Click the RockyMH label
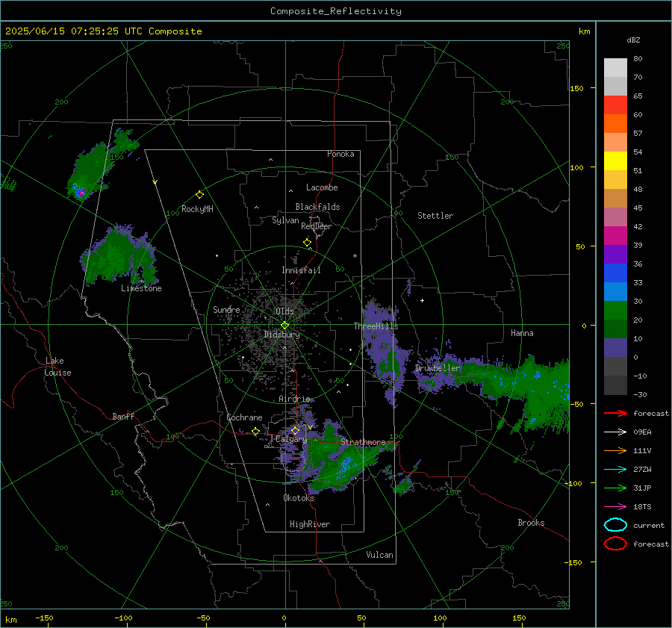The height and width of the screenshot is (628, 672). (197, 209)
